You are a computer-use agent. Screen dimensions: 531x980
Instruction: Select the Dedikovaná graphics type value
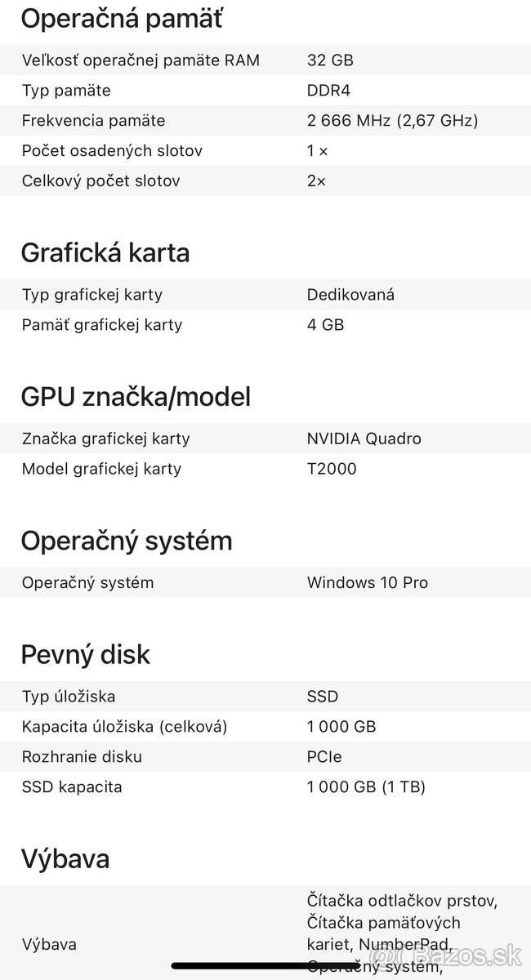click(x=350, y=294)
